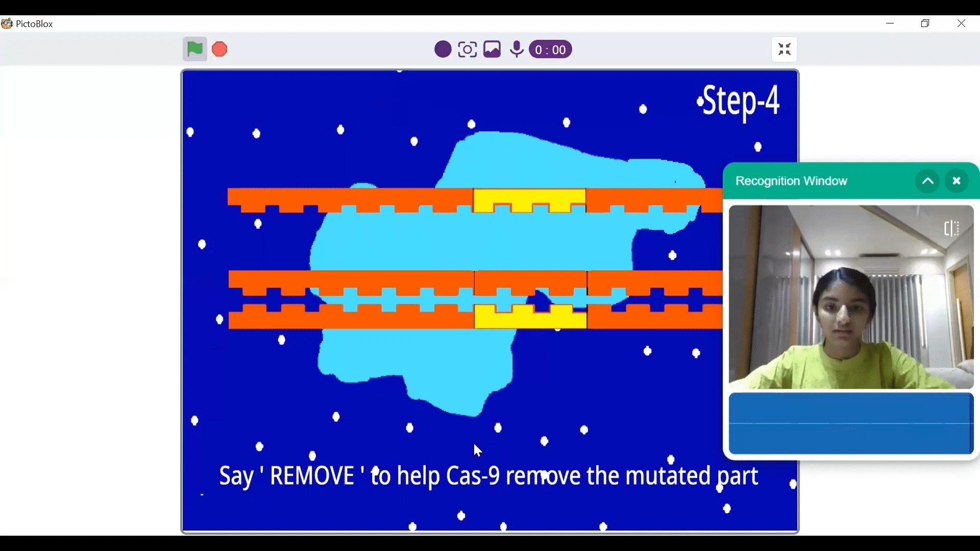Click the stage image capture icon

(492, 48)
